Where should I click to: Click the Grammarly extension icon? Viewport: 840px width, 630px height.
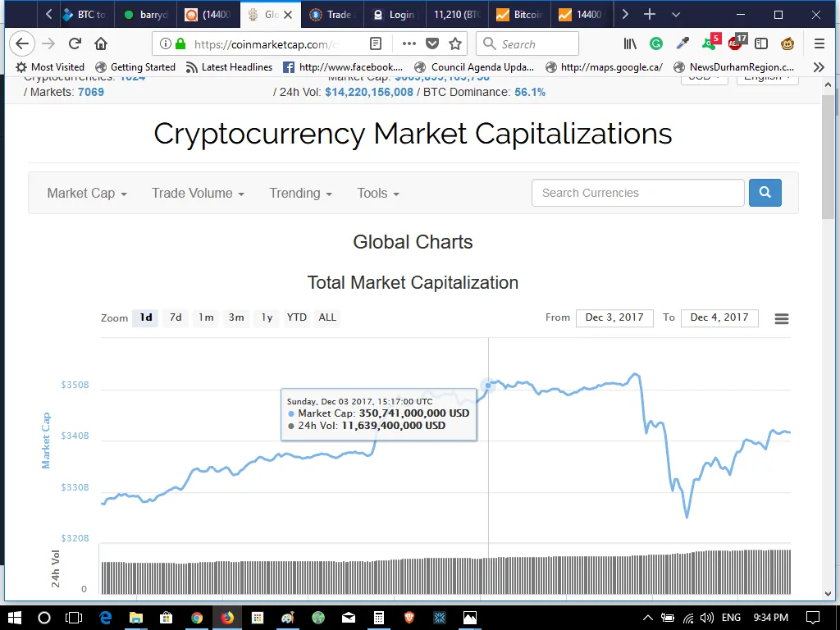(x=655, y=44)
